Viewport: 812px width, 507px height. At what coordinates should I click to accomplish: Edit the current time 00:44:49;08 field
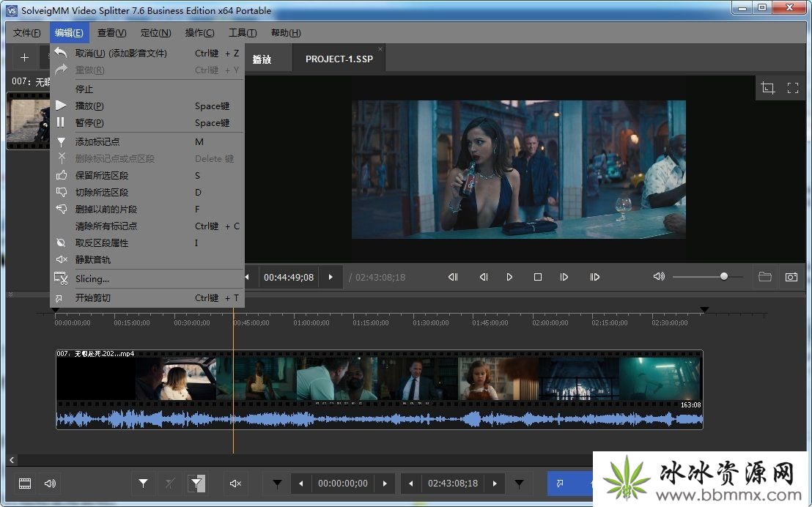(289, 277)
